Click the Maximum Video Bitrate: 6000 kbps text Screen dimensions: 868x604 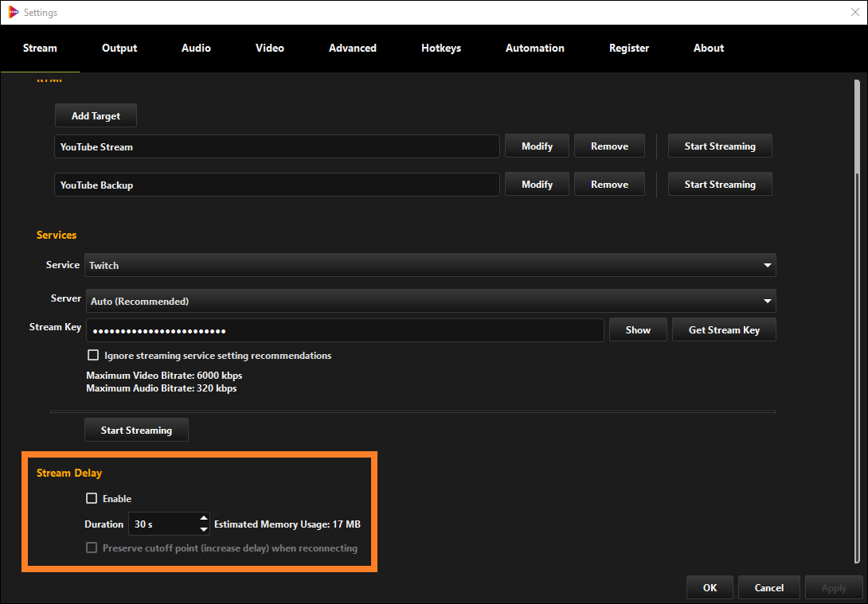[164, 376]
